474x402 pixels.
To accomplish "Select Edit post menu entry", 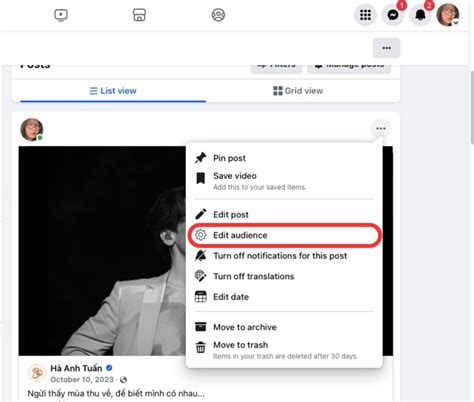I will coord(284,215).
